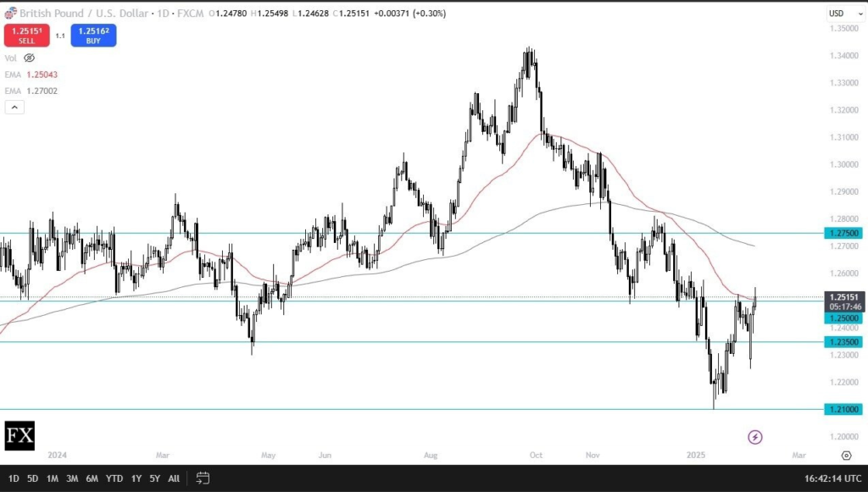
Task: Select the 1D time range
Action: tap(14, 478)
